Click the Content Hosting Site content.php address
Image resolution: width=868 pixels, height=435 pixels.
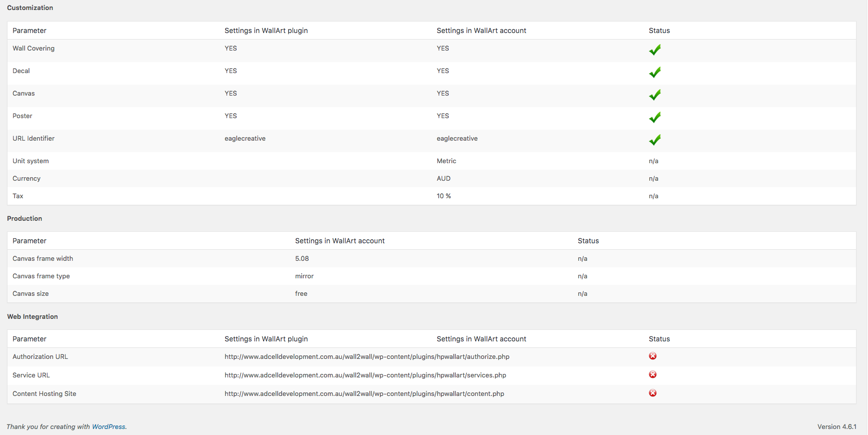click(x=364, y=393)
